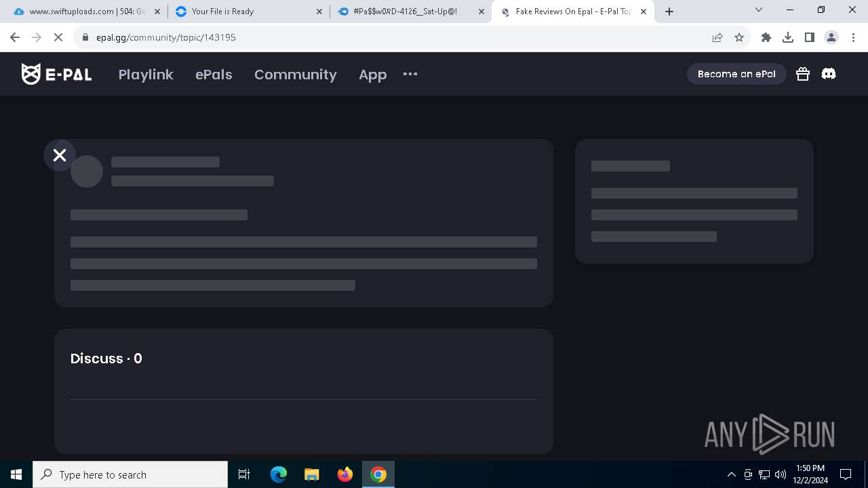
Task: Open the safely-remove hardware tray icon
Action: [x=748, y=474]
